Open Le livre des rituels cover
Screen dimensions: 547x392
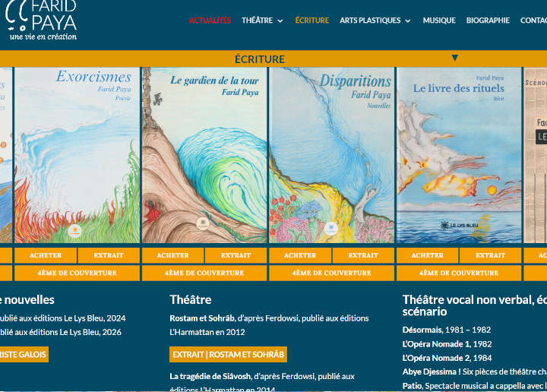(459, 155)
